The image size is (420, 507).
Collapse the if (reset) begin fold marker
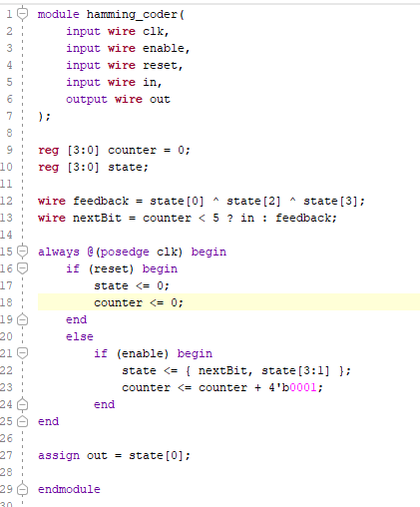[x=22, y=268]
